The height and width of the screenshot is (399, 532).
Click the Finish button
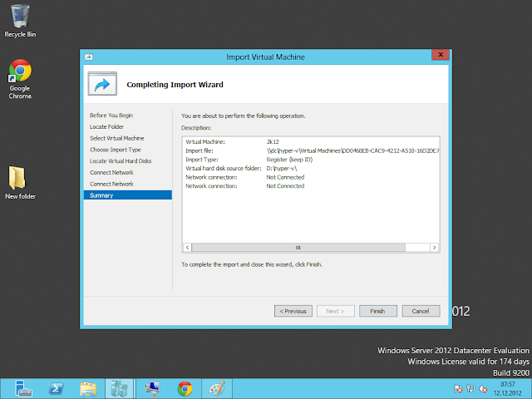pos(377,311)
